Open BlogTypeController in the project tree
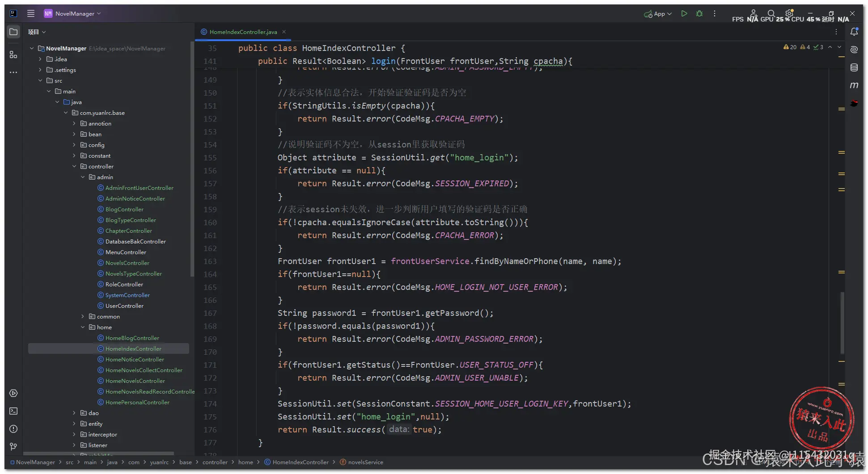Viewport: 868px width, 474px height. click(x=131, y=220)
